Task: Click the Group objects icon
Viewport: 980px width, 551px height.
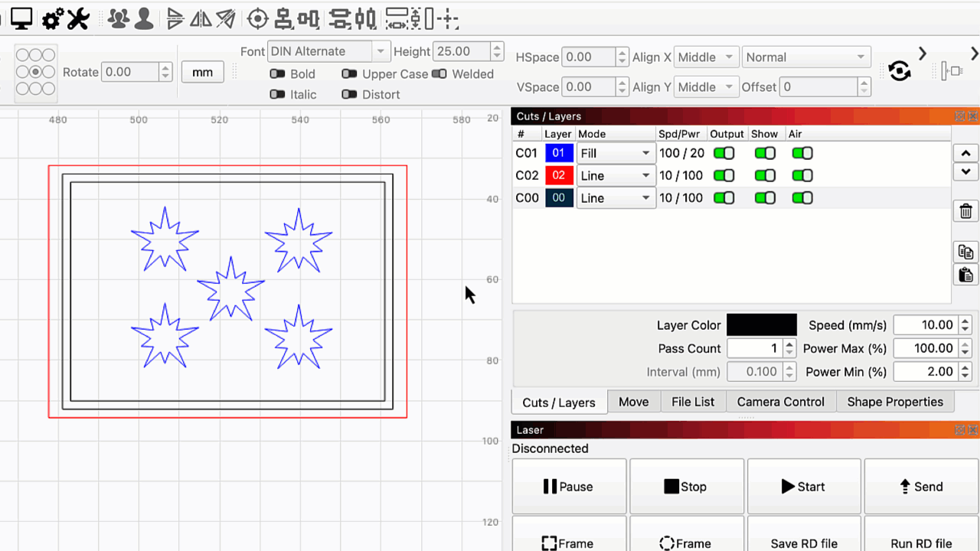Action: [x=118, y=19]
